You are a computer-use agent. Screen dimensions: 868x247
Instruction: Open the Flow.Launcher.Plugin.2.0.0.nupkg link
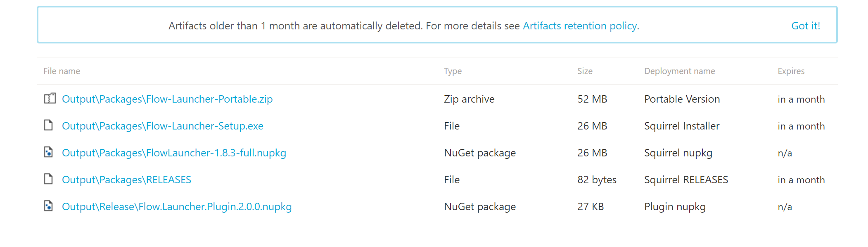coord(177,207)
